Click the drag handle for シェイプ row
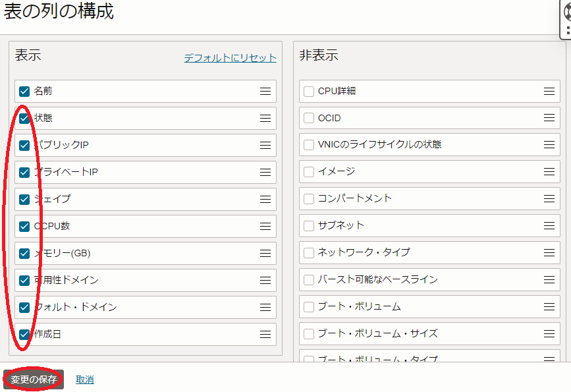571x392 pixels. pos(265,200)
